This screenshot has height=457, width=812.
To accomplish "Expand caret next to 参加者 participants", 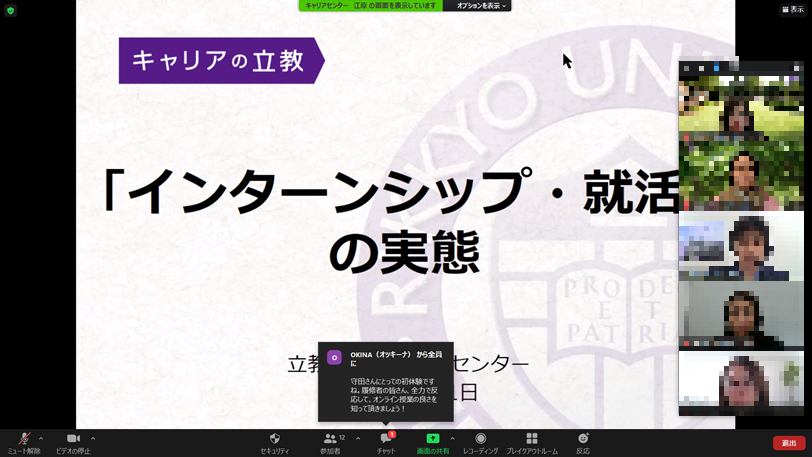I will tap(358, 439).
